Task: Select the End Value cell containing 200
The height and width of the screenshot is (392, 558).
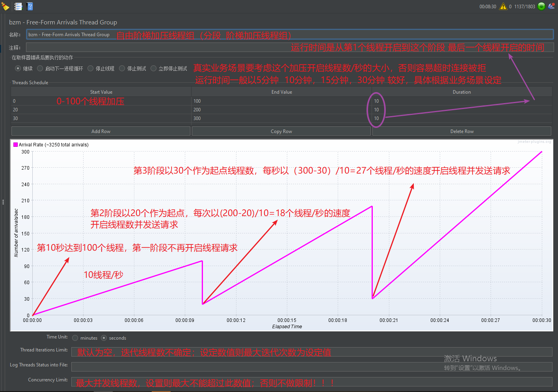Action: [x=282, y=109]
